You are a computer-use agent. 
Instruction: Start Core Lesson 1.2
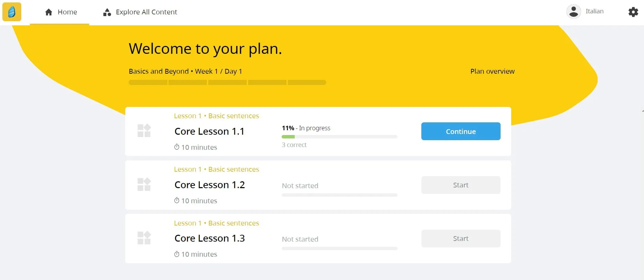click(x=460, y=185)
